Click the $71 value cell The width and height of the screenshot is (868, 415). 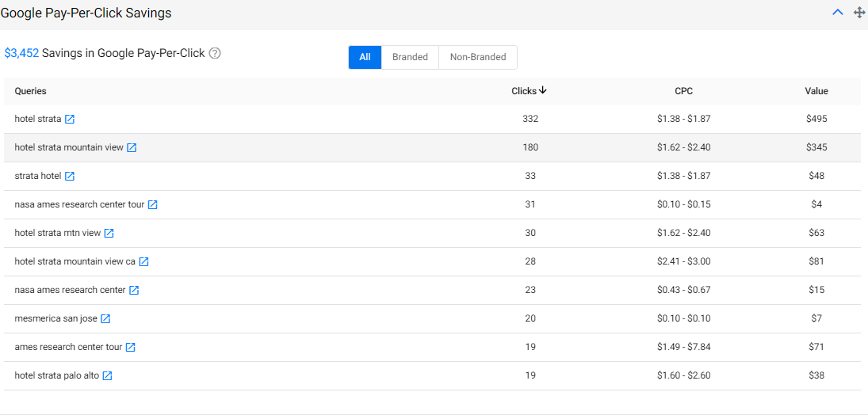816,347
